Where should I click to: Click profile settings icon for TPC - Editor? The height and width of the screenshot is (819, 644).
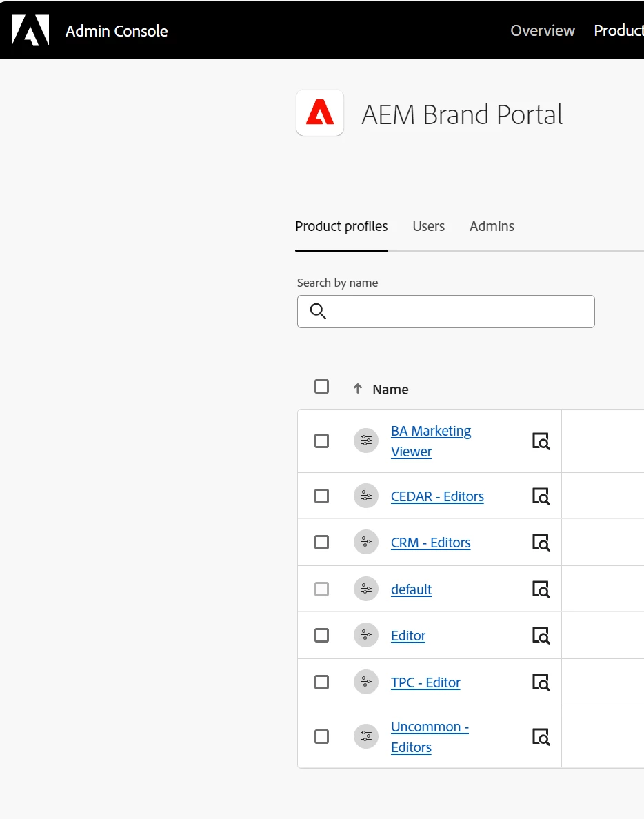click(x=366, y=682)
